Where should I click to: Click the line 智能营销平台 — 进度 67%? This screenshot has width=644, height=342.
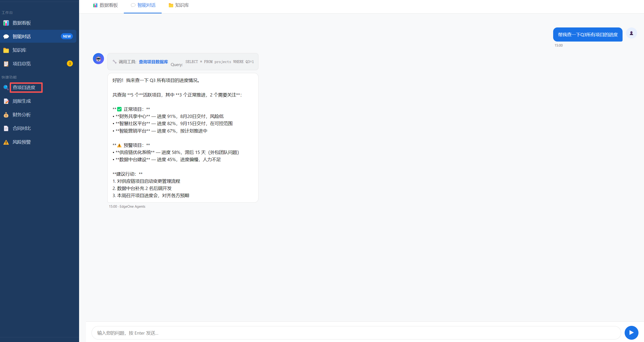click(x=160, y=131)
